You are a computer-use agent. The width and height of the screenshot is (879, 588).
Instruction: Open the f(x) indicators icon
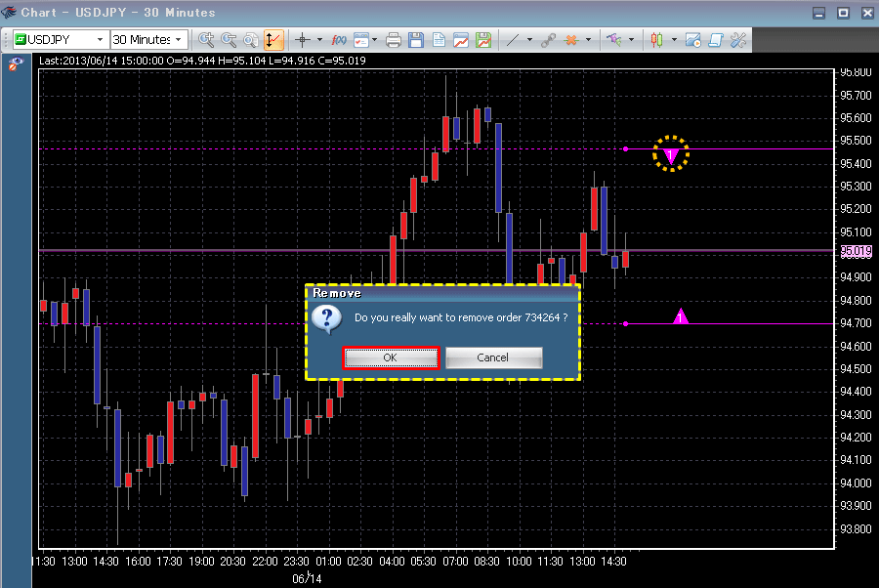point(339,40)
